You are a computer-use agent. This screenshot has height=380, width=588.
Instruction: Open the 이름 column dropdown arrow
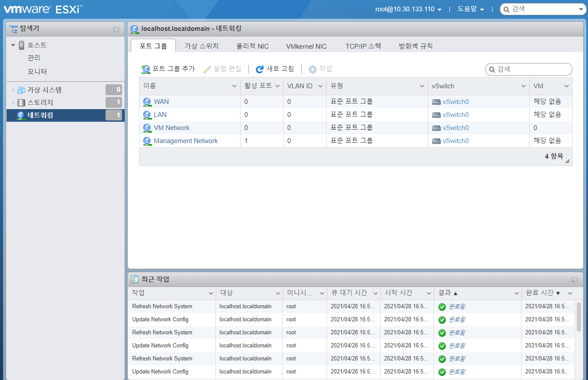coord(235,87)
